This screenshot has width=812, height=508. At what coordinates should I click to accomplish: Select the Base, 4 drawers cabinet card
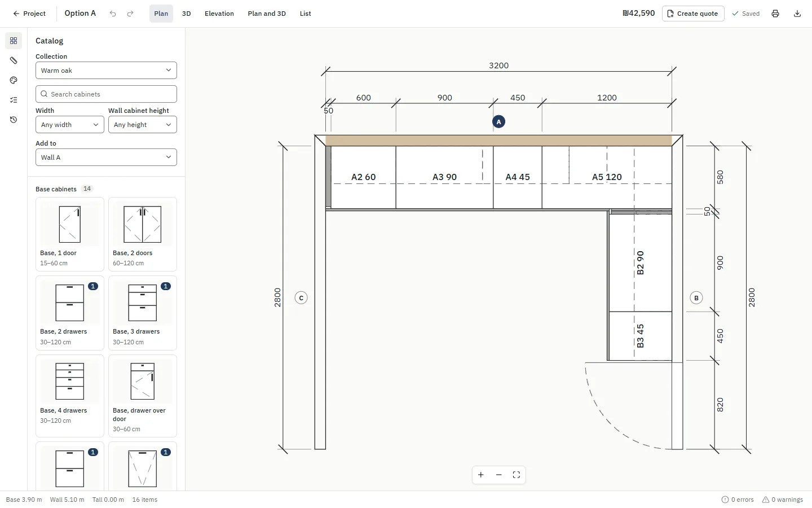click(x=70, y=396)
